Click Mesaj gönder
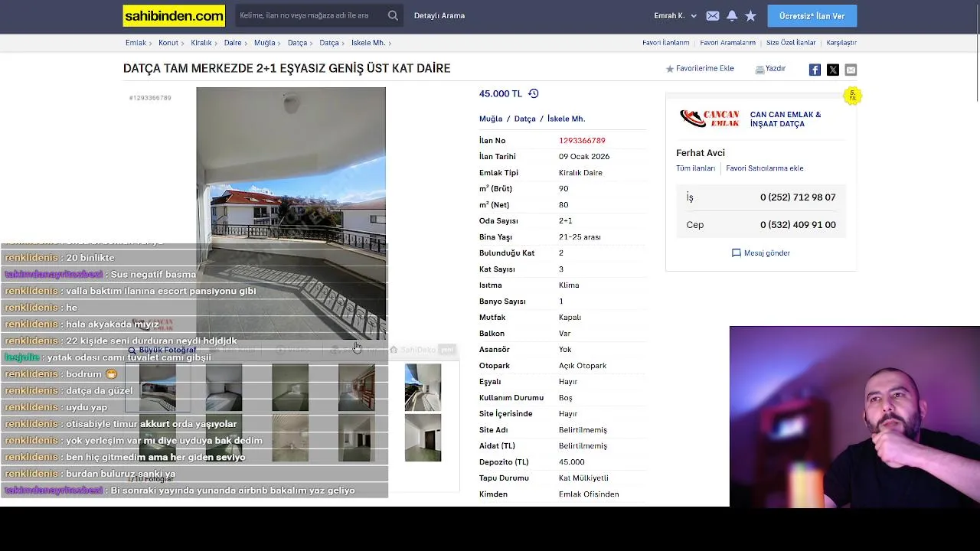 pyautogui.click(x=761, y=253)
